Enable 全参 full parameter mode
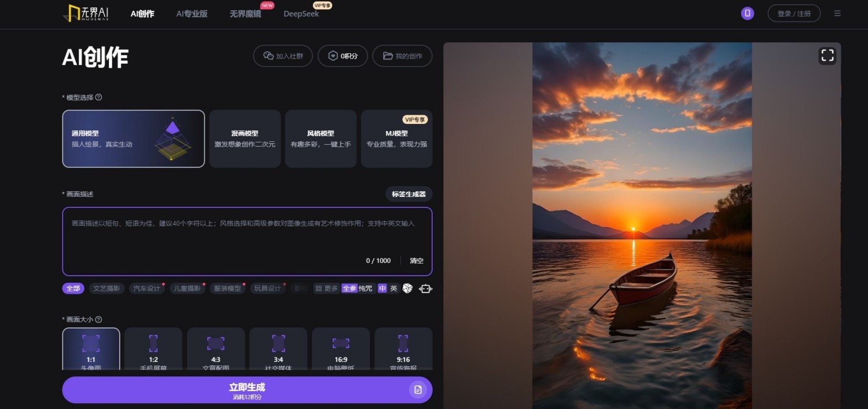The height and width of the screenshot is (409, 868). (x=350, y=288)
